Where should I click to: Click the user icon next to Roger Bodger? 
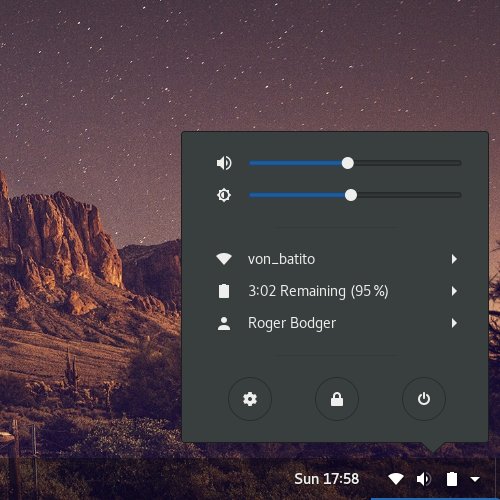[224, 323]
